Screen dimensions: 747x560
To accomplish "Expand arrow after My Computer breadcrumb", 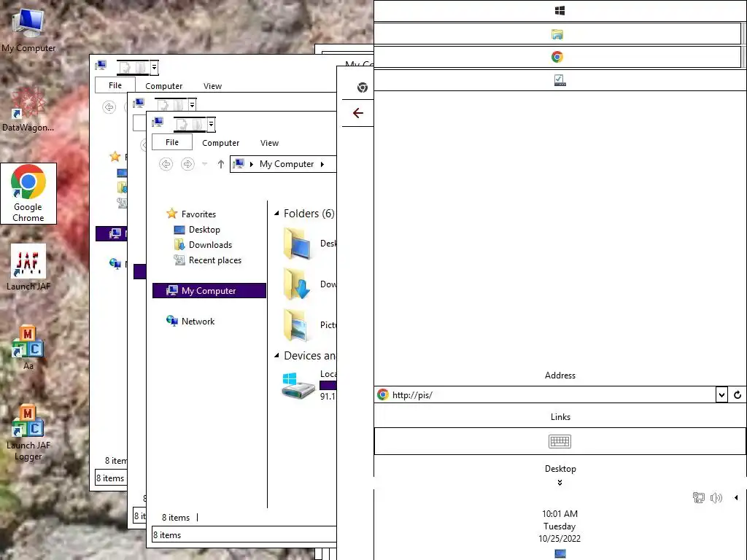I will pyautogui.click(x=322, y=164).
